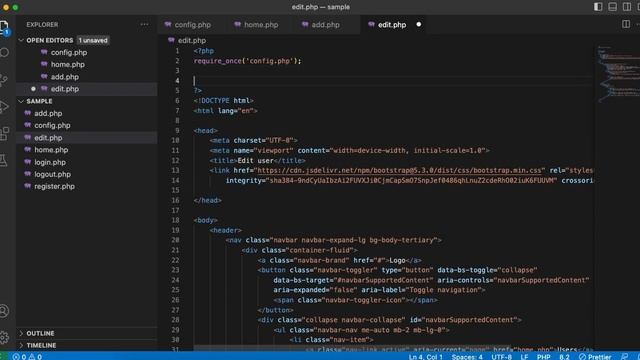The image size is (640, 360).
Task: Click the unsaved dot on edit.php tab
Action: tap(418, 24)
